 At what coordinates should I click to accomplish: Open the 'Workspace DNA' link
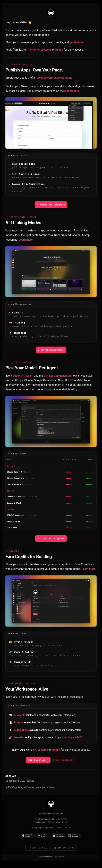(x=73, y=737)
